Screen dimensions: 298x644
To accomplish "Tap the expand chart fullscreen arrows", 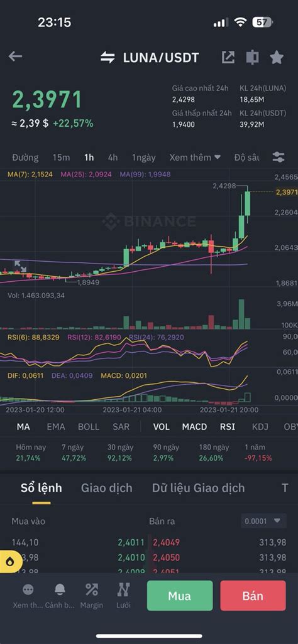I will 20,266.
